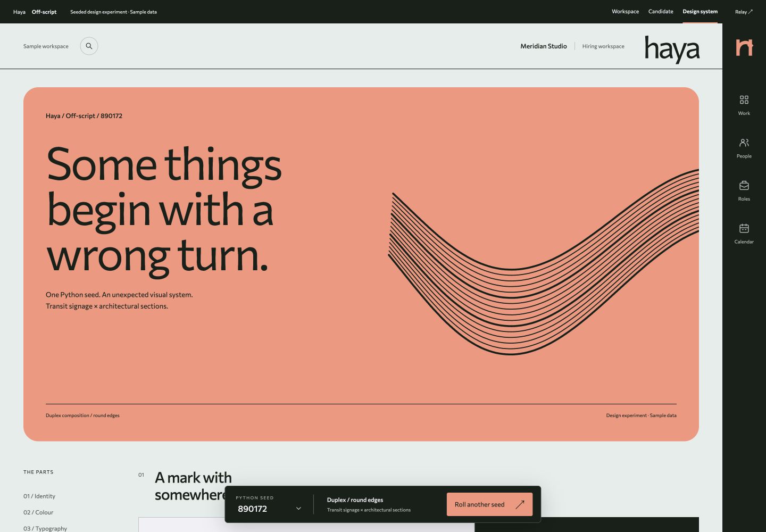The height and width of the screenshot is (532, 766).
Task: Open the search magnifier icon
Action: pos(89,46)
